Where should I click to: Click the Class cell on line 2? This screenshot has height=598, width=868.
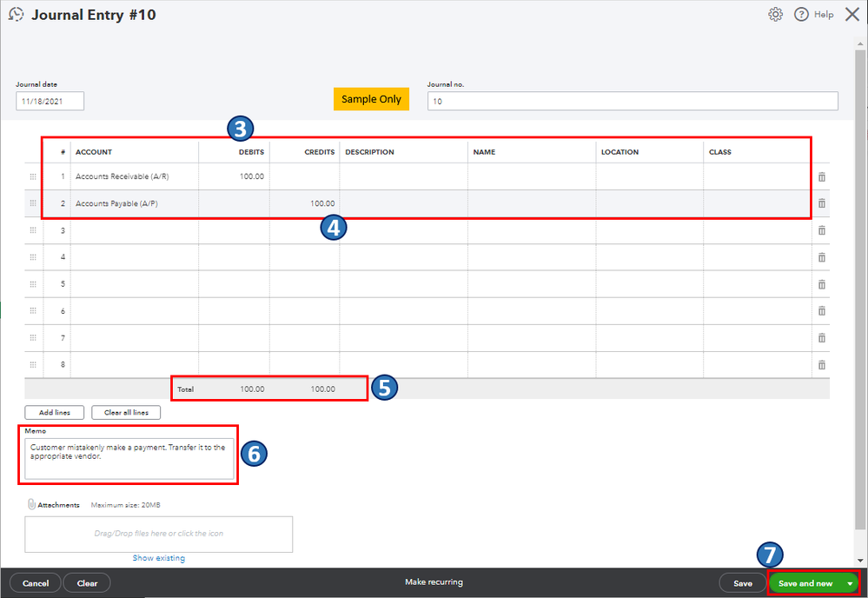click(758, 203)
